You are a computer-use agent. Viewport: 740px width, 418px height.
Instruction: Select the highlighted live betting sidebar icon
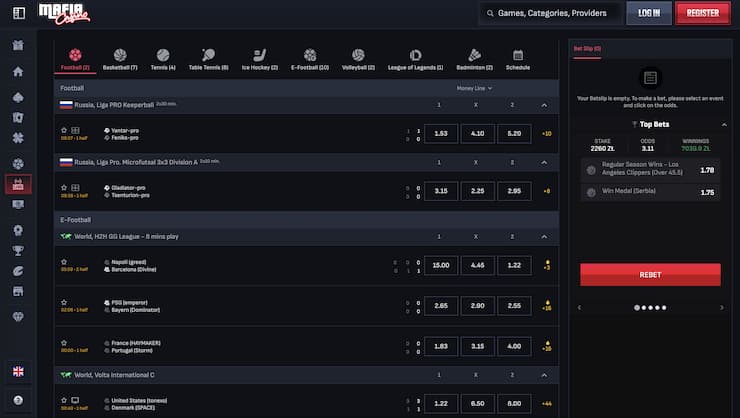(x=18, y=184)
